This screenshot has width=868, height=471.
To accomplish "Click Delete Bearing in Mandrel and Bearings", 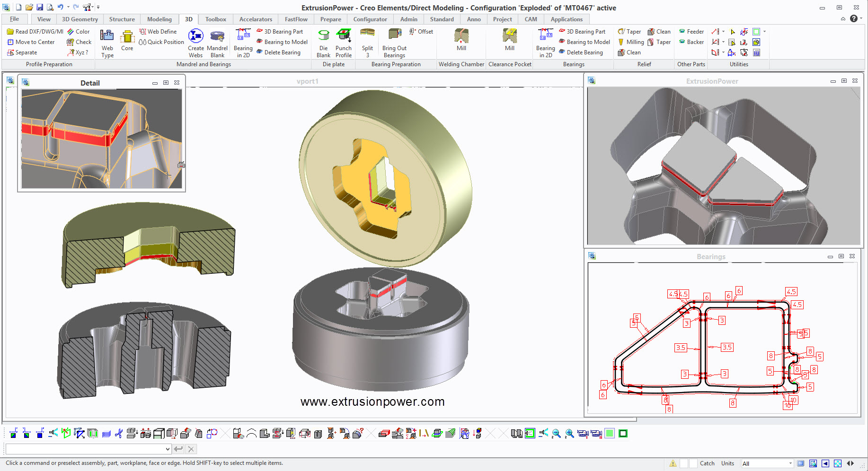I will tap(278, 52).
